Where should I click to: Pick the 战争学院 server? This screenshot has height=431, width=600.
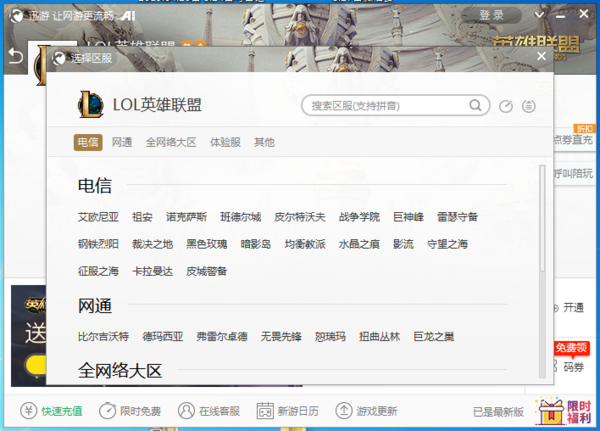[359, 217]
